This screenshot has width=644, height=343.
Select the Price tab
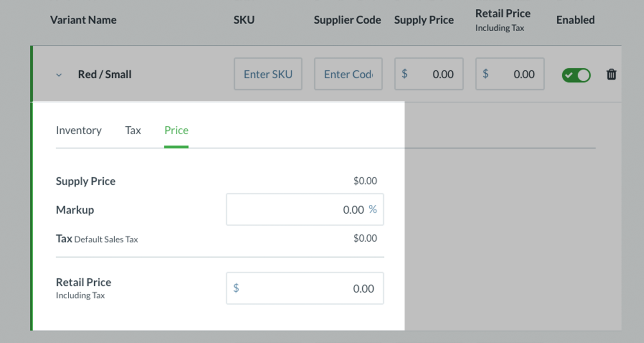[x=176, y=130]
